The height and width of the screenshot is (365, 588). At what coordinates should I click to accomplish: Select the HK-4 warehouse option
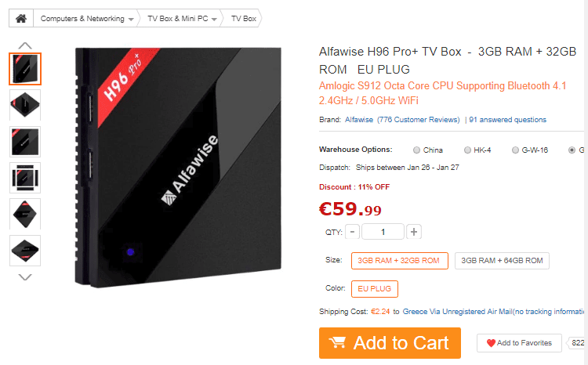tap(467, 150)
